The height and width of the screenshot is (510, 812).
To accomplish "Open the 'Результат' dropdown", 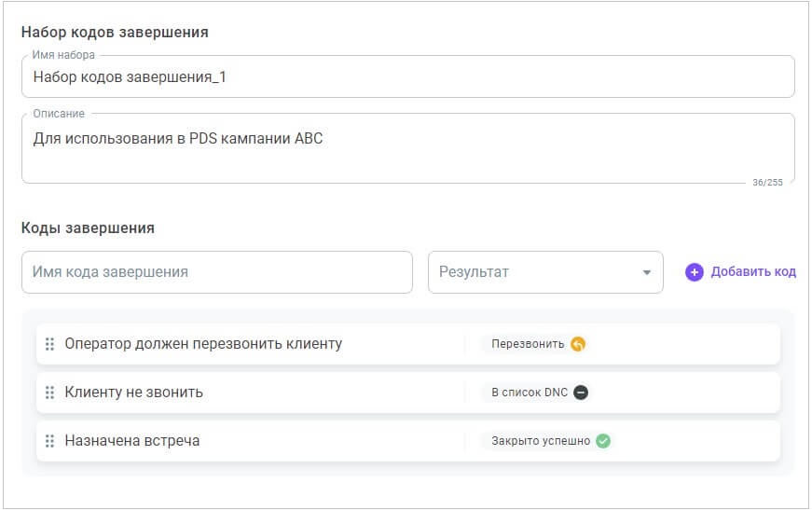I will 545,272.
